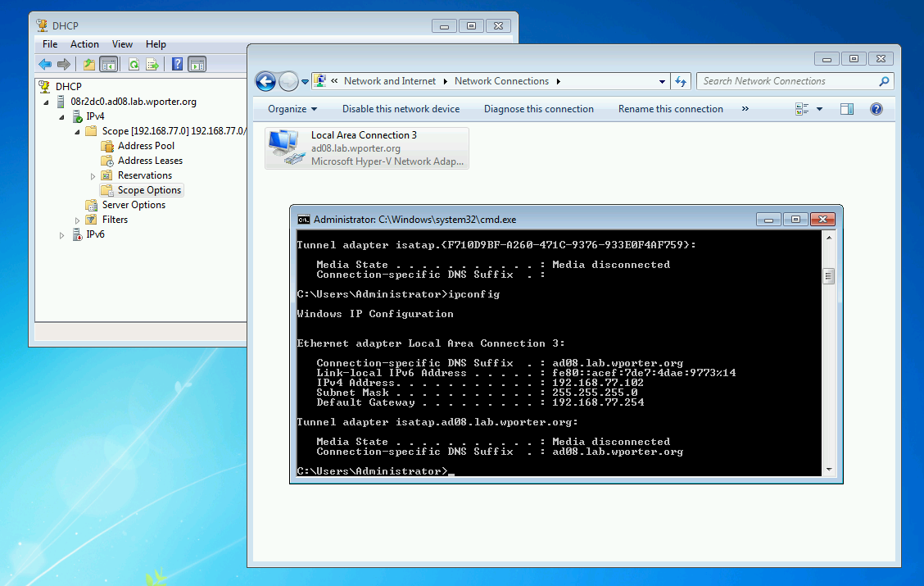Collapse the 08r2dc0.ad08.lab.wporter.org server node
Viewport: 924px width, 586px height.
tap(46, 102)
